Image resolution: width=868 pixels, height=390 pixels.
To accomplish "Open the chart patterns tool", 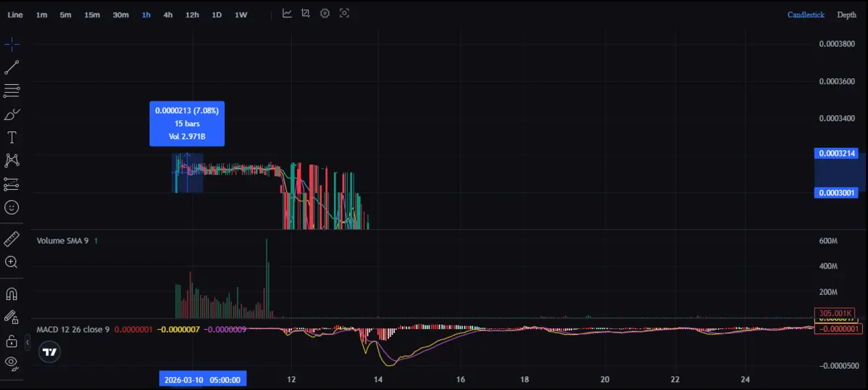I will click(12, 161).
